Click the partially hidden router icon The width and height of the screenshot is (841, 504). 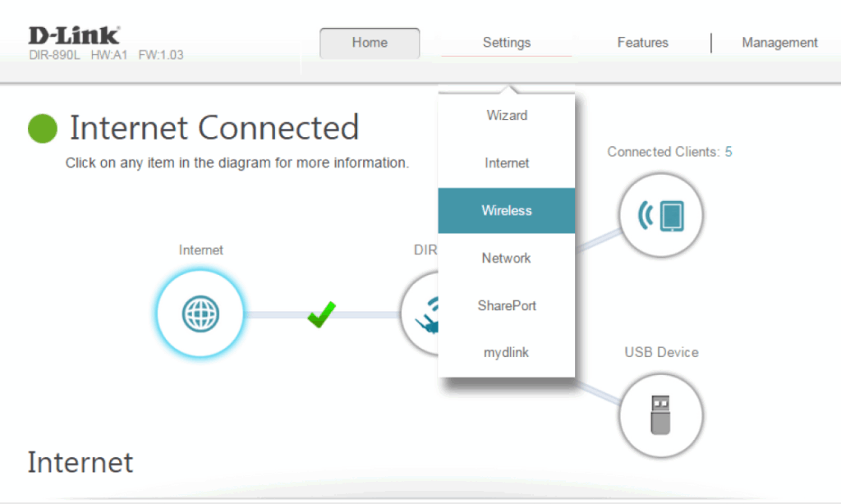click(x=419, y=314)
